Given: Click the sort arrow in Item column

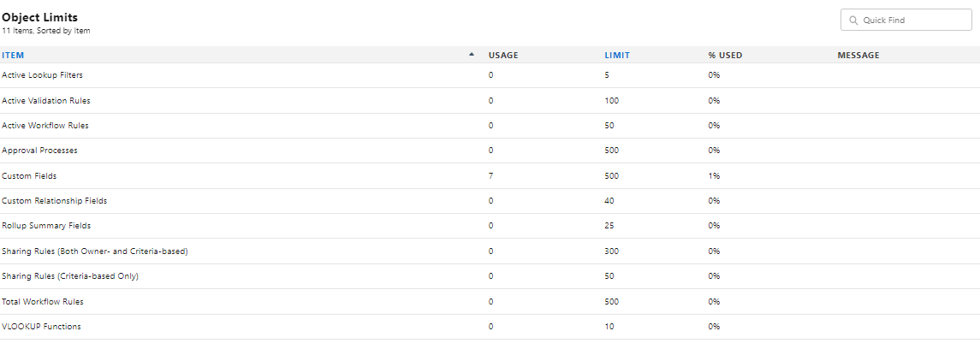Looking at the screenshot, I should click(471, 55).
